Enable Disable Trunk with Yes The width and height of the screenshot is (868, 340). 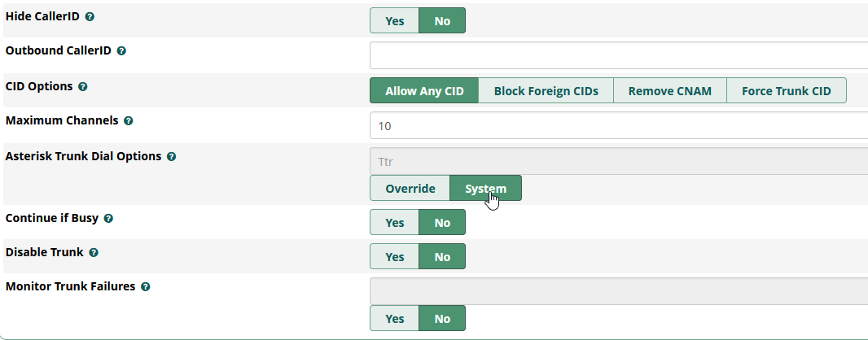(x=395, y=256)
